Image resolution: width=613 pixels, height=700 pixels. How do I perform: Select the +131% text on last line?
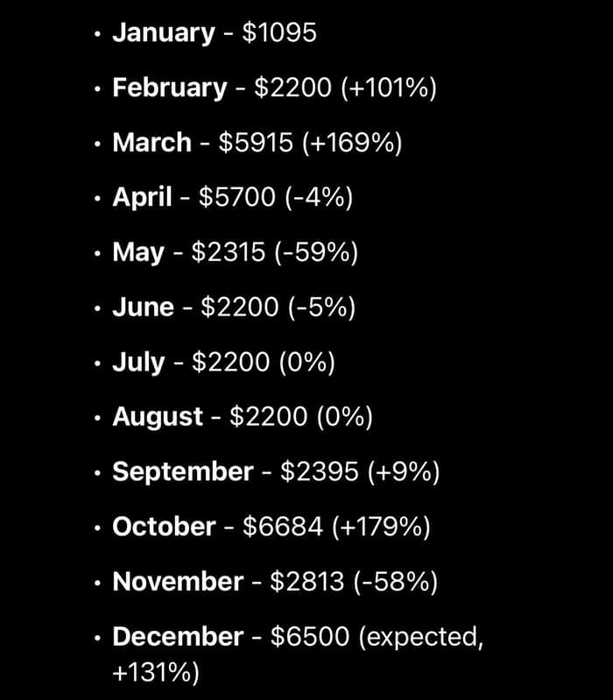156,672
